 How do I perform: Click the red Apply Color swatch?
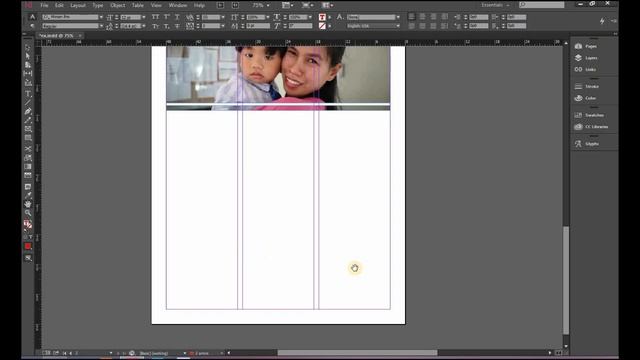point(28,246)
